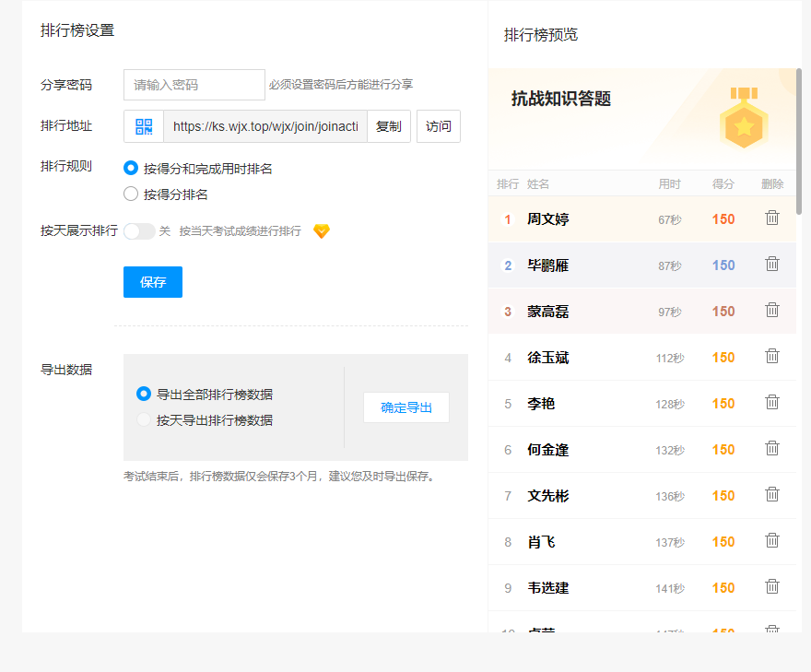Delete 周文婷's ranking entry with trash icon
The height and width of the screenshot is (672, 811).
pos(772,218)
